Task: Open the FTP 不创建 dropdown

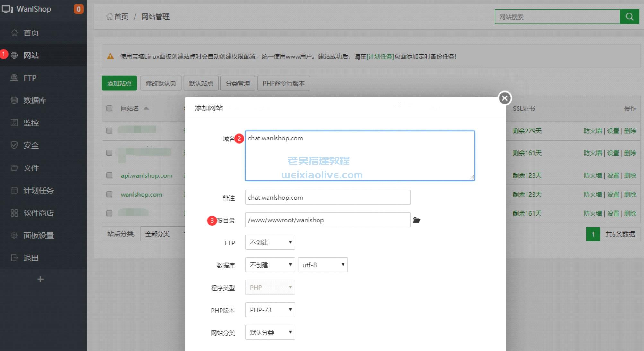Action: click(269, 242)
